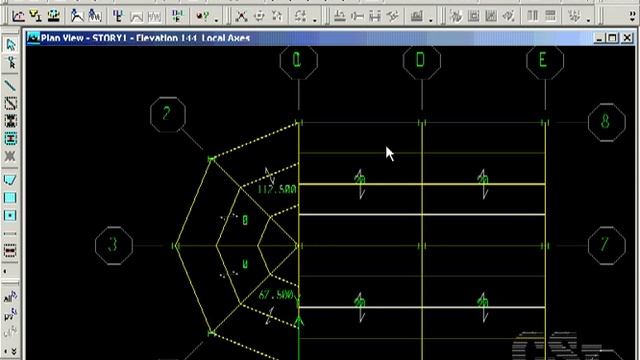Click the horizontal beam release assign icon
The height and width of the screenshot is (360, 640).
357,16
